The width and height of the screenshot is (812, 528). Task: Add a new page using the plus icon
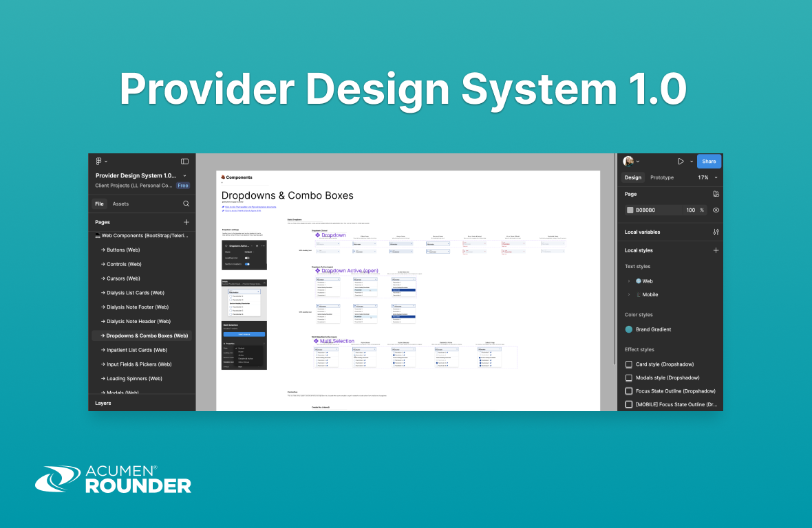tap(186, 221)
